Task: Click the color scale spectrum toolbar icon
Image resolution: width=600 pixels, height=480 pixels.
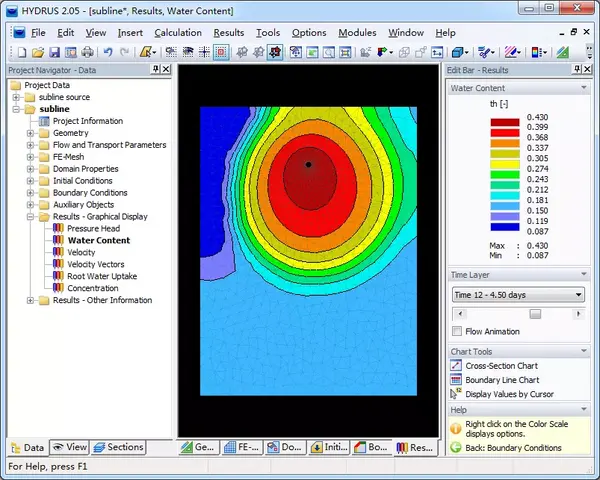Action: pos(536,52)
